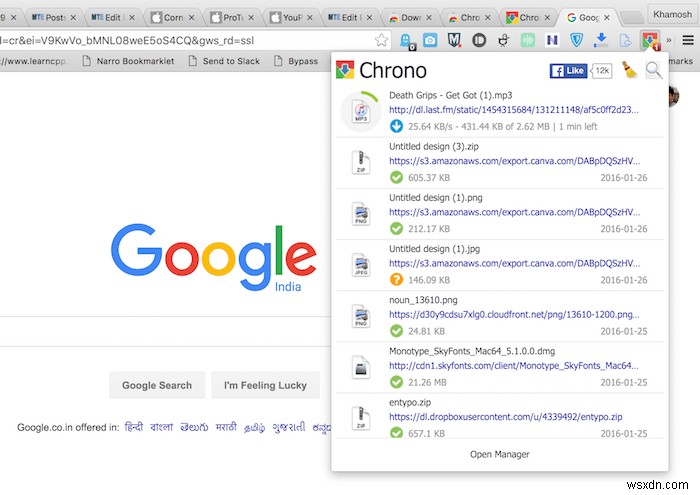Click the Google Search button
Screen dimensions: 700x495
(x=157, y=385)
